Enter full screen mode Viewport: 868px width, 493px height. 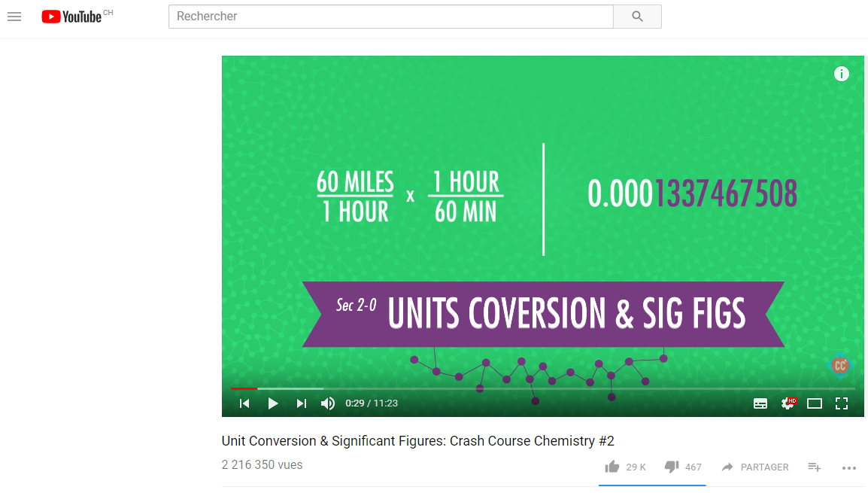coord(842,403)
